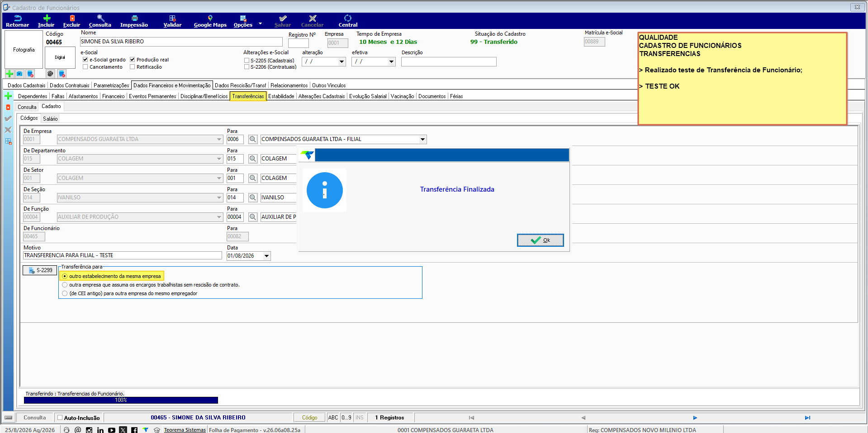Viewport: 868px width, 433px height.
Task: Click the S-2299 button
Action: pos(40,270)
